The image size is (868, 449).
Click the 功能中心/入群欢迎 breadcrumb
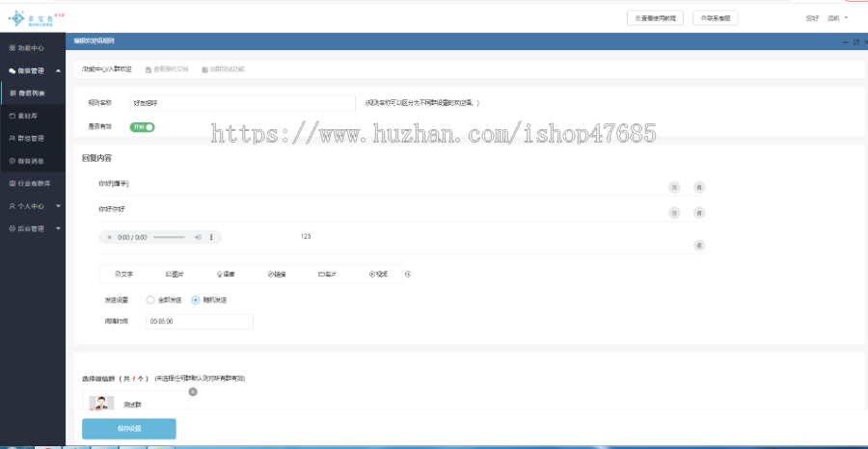click(106, 69)
